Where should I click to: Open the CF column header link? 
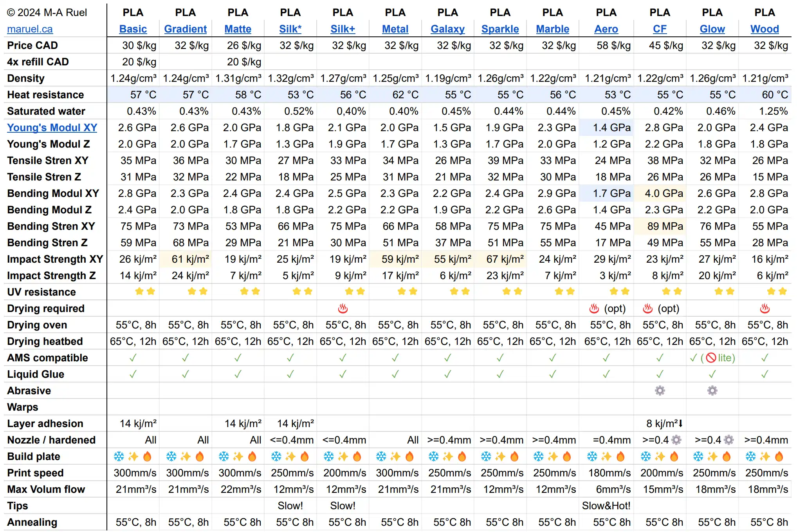[660, 29]
